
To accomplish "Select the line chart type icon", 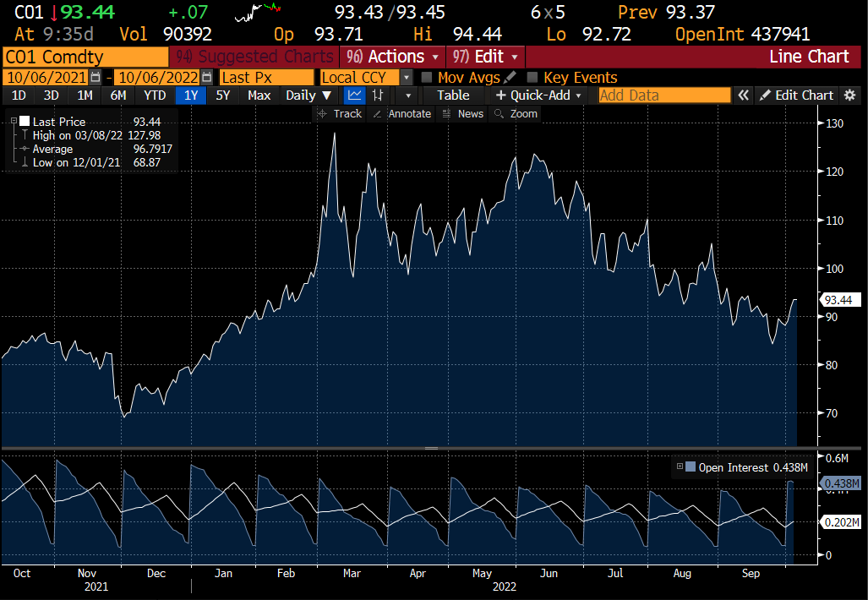I will point(354,95).
